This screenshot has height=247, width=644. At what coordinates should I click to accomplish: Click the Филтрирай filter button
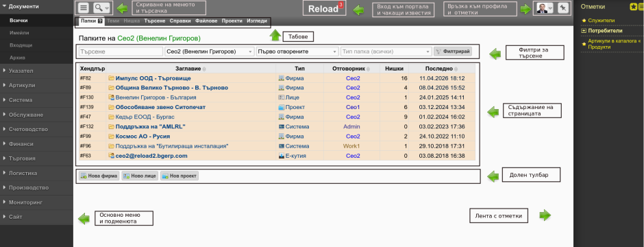click(x=453, y=51)
